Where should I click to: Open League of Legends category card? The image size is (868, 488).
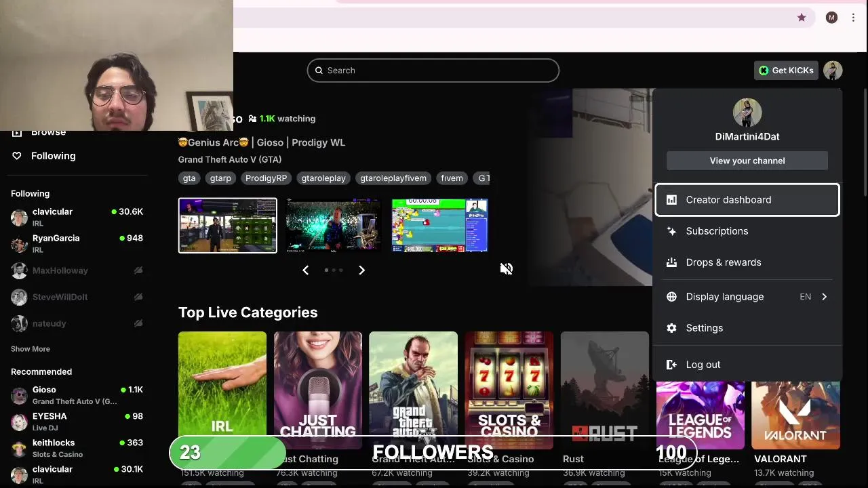click(701, 415)
